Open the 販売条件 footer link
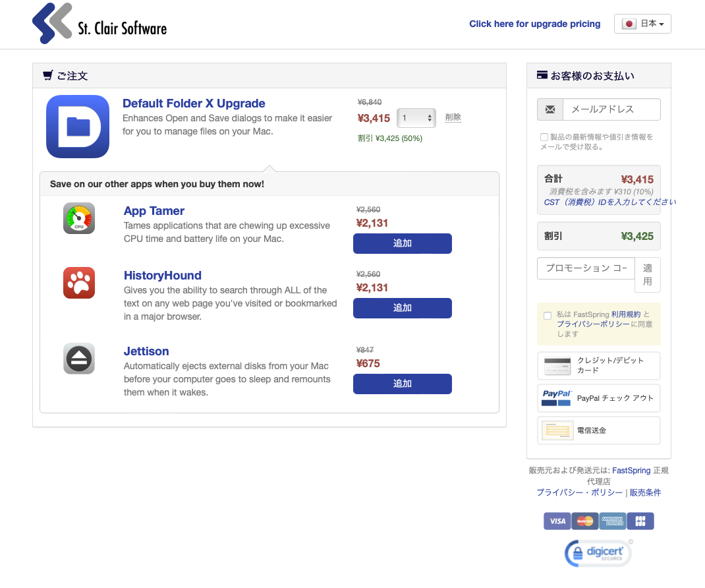This screenshot has width=705, height=588. pyautogui.click(x=645, y=492)
